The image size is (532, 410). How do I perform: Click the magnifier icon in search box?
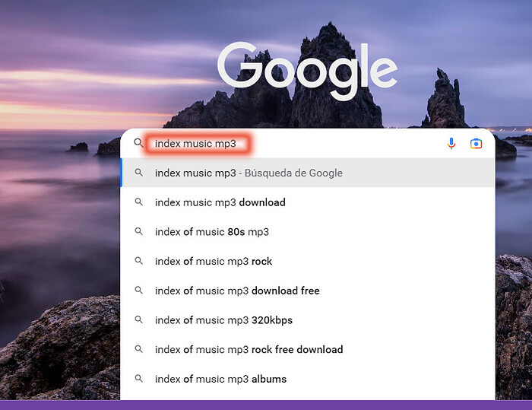[x=138, y=143]
